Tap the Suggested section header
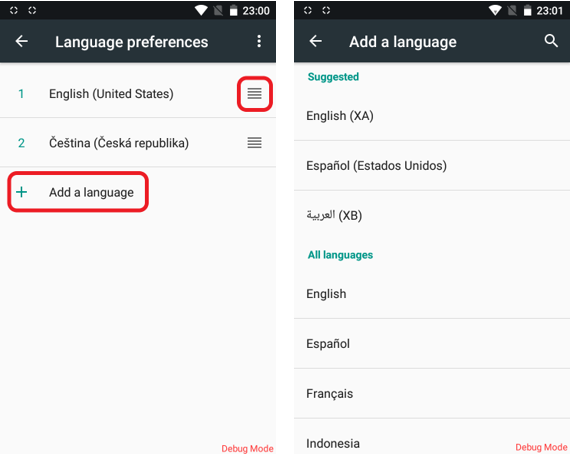This screenshot has width=571, height=454. click(x=333, y=77)
